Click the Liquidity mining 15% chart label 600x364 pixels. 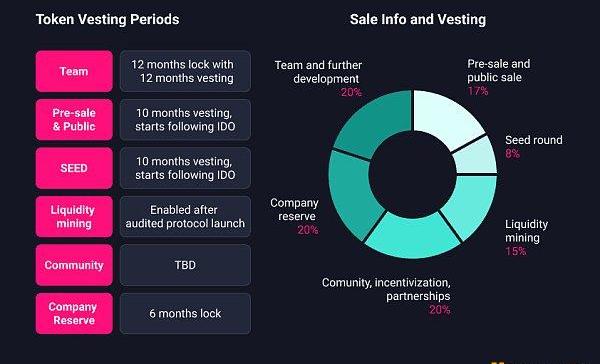(526, 237)
